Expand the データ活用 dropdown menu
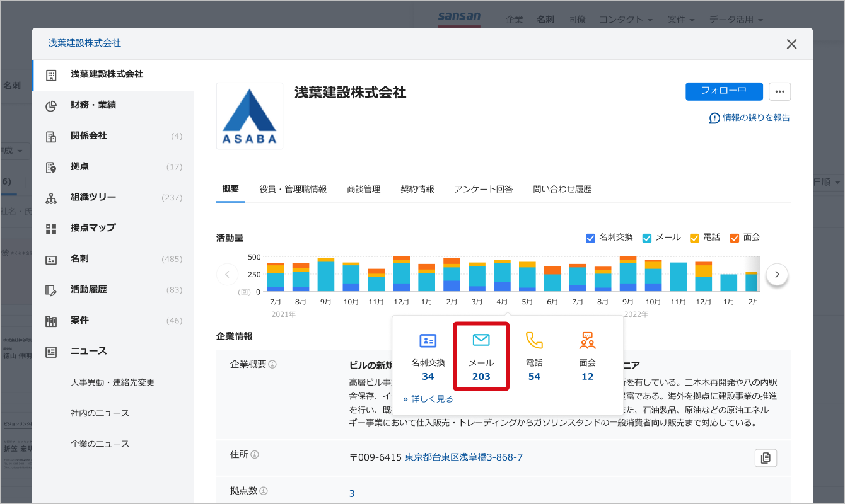 click(x=736, y=20)
